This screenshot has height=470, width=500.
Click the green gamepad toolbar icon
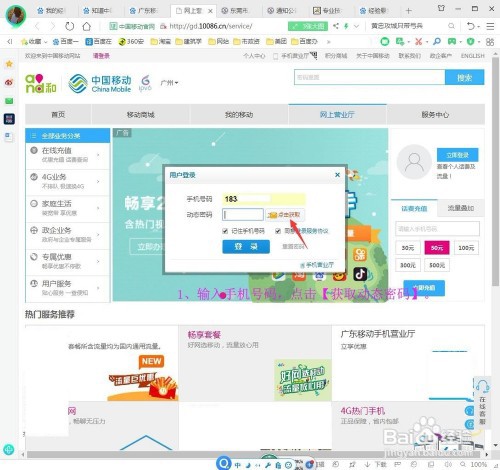pyautogui.click(x=452, y=42)
